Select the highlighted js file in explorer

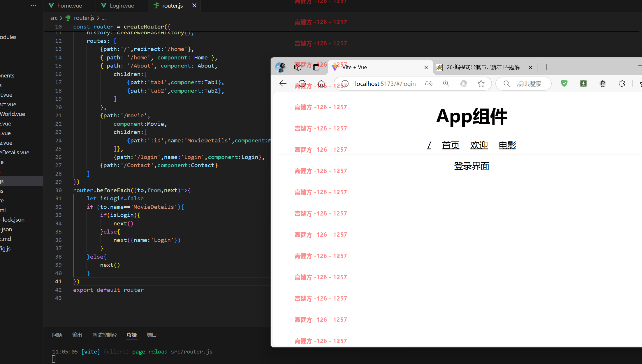point(22,181)
